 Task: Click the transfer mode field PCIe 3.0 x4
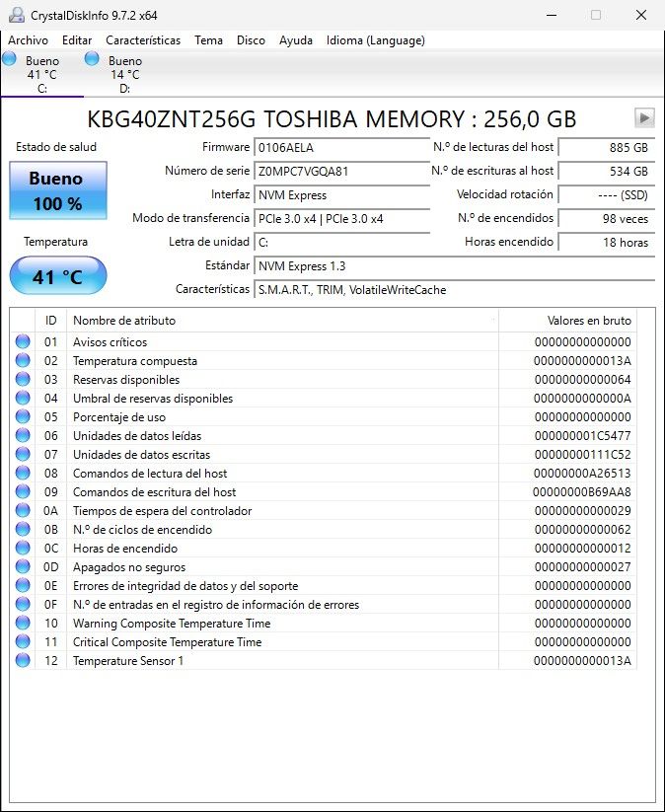(341, 218)
